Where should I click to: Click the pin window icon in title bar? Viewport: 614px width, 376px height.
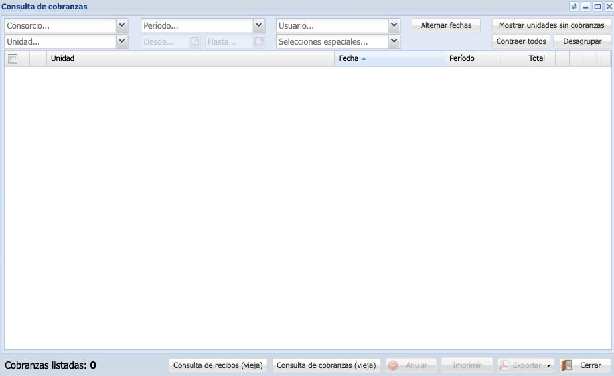click(x=574, y=6)
